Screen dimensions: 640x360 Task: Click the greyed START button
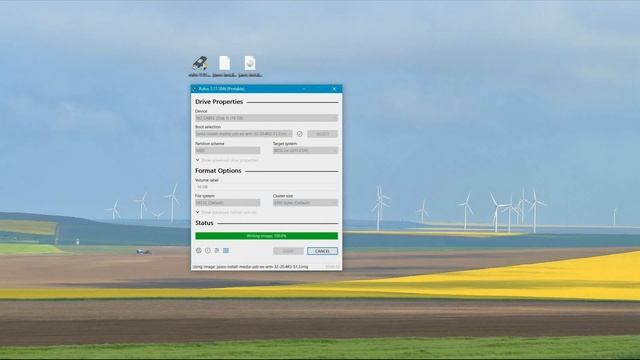[x=288, y=251]
